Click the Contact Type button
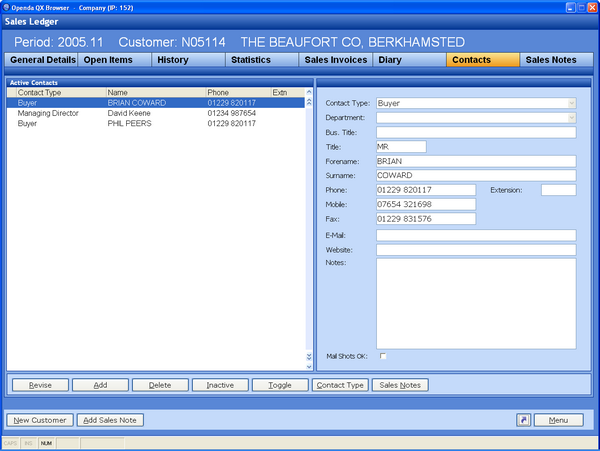This screenshot has width=600, height=451. pyautogui.click(x=340, y=385)
